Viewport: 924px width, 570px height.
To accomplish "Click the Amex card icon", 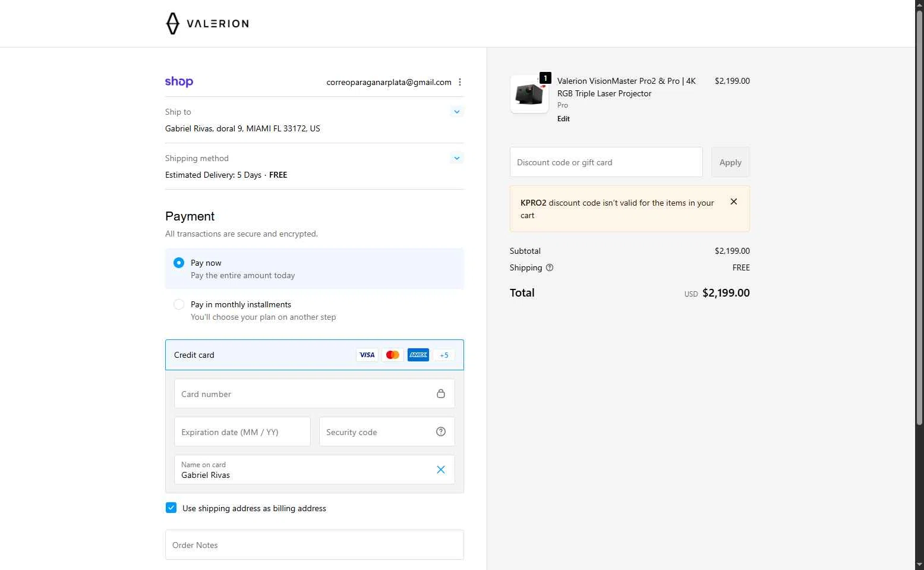I will tap(418, 355).
